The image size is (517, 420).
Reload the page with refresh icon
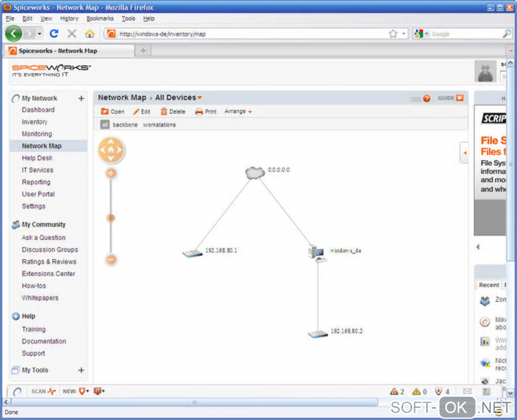click(54, 33)
